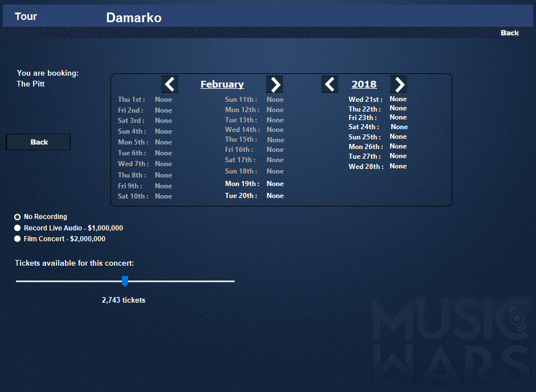Screen dimensions: 536x392
Task: Select the Damarko title bar
Action: click(x=133, y=18)
